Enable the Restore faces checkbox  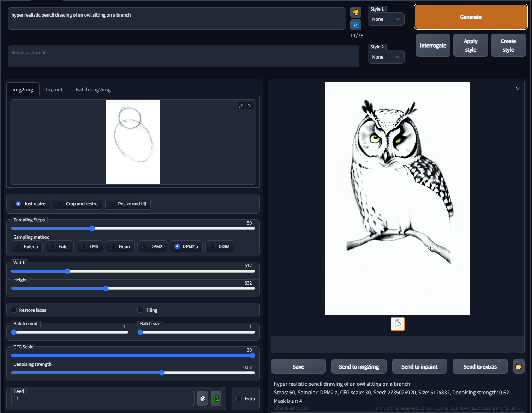tap(14, 310)
